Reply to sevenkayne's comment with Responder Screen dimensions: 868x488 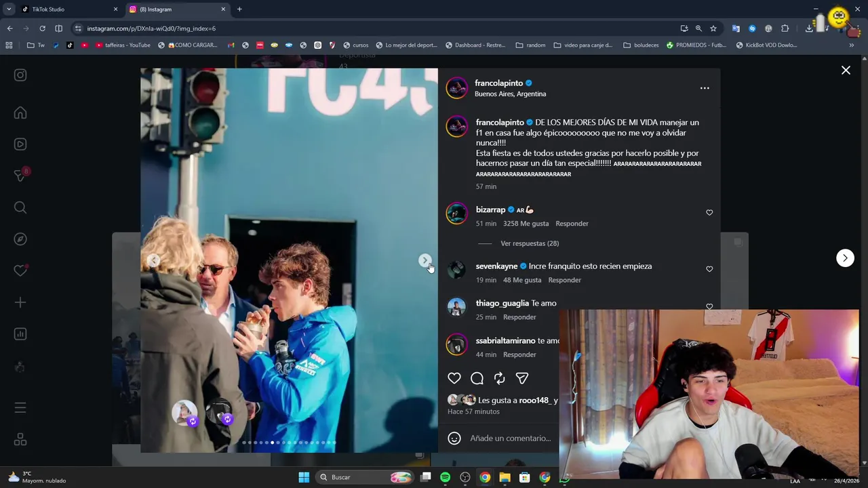(x=564, y=280)
